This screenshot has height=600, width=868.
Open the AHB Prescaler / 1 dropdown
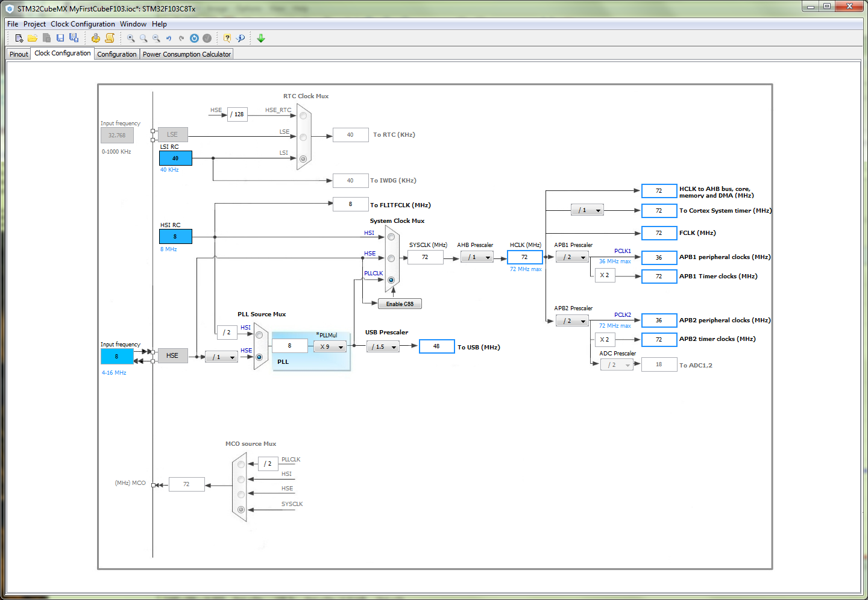477,257
